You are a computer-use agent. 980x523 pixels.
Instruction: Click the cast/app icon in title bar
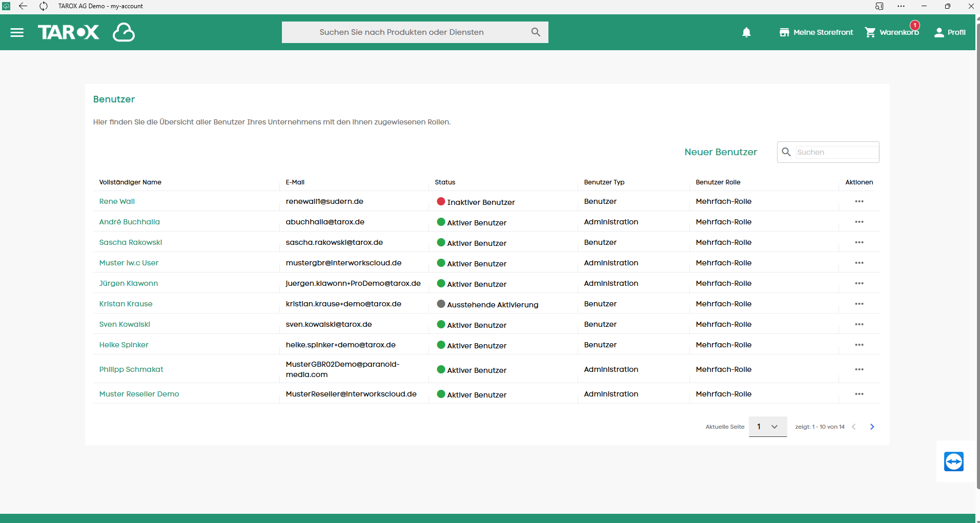click(880, 6)
